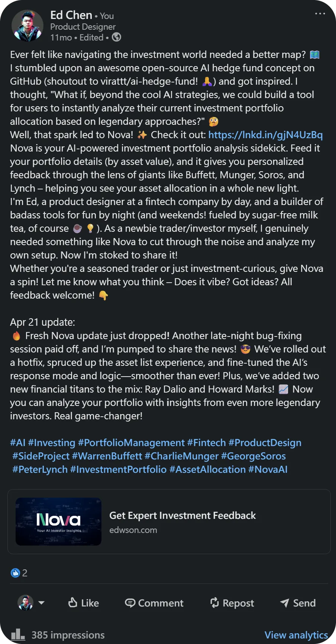Open the post options three-dot menu
The image size is (336, 644).
(319, 13)
